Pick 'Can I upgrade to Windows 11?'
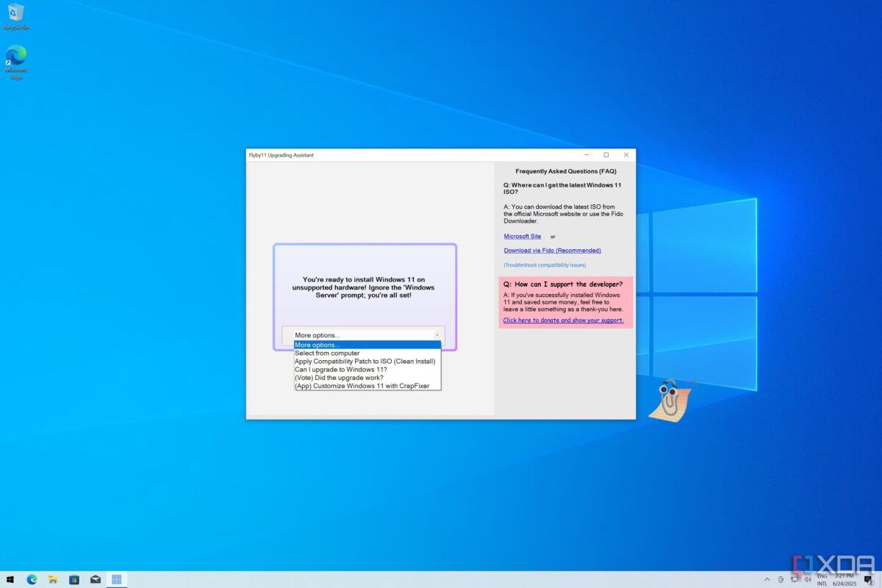Screen dimensions: 882x588 tap(340, 369)
